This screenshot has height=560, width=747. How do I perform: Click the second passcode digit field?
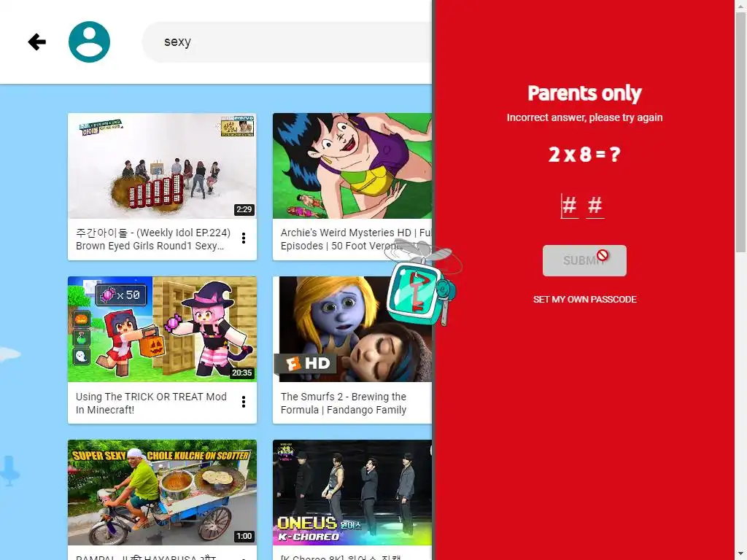(x=595, y=206)
